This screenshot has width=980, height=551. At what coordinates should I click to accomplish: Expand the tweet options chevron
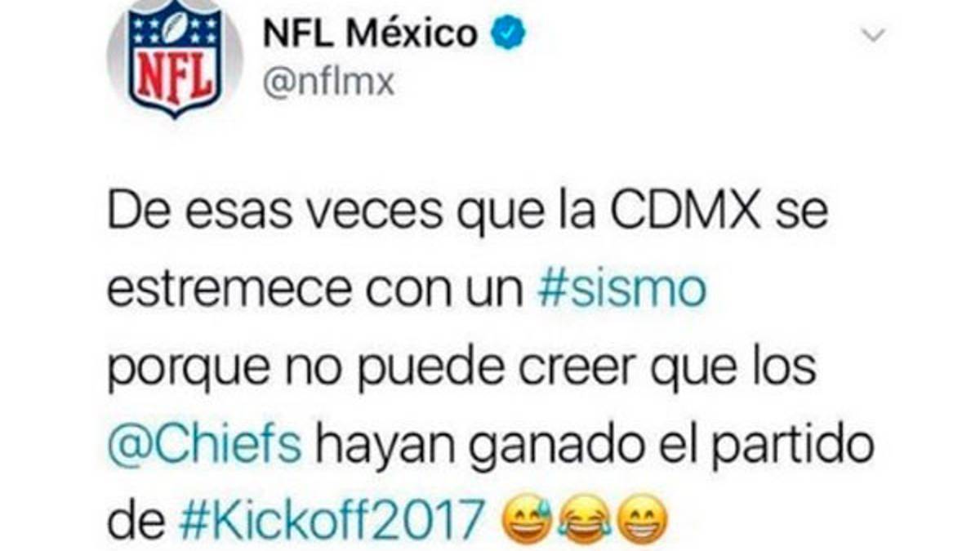click(875, 36)
